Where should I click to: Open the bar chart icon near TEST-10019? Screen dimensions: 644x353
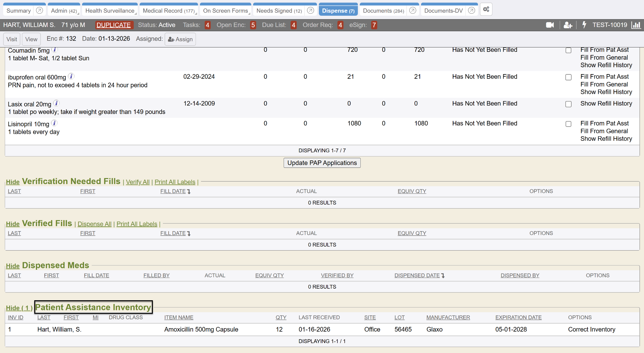pos(636,25)
